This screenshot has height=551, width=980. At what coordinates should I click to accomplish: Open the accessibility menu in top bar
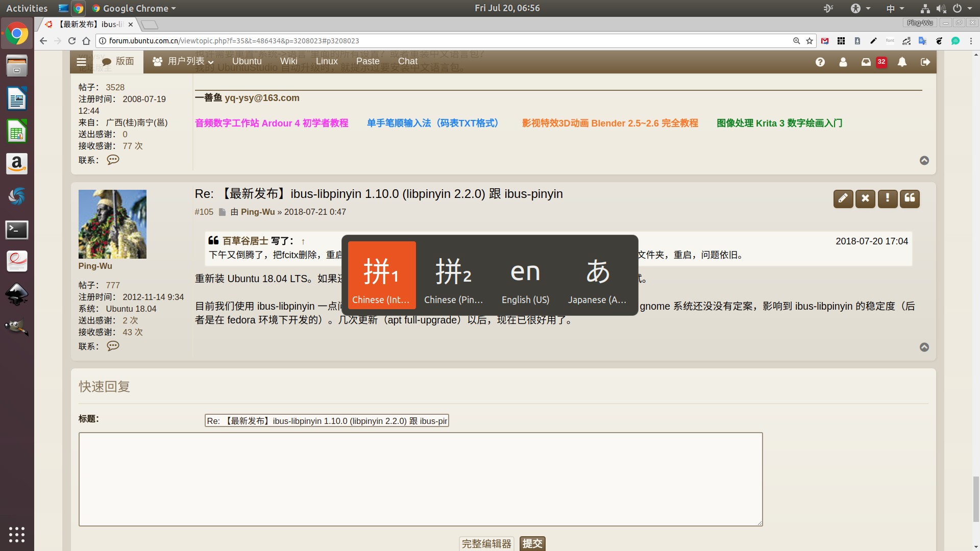(860, 8)
